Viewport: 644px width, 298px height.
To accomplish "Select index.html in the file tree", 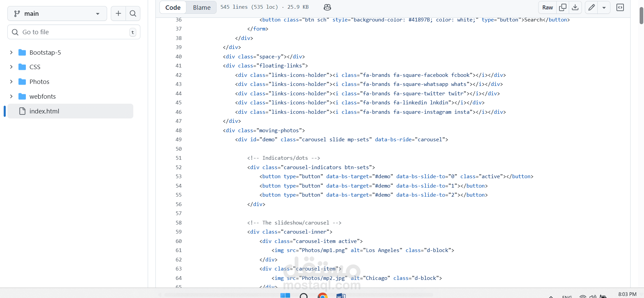I will coord(44,111).
